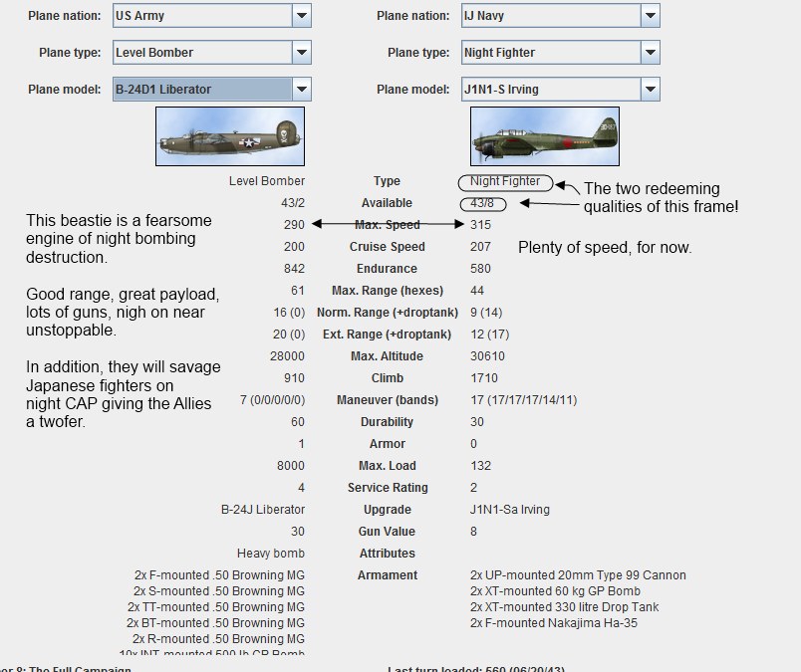Click the 842 endurance value
This screenshot has width=801, height=672.
pos(294,269)
